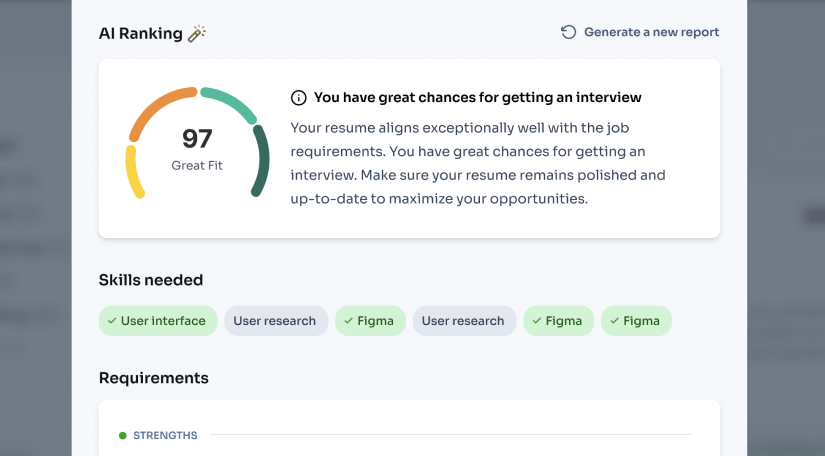Select the User interface skill chip

(158, 321)
